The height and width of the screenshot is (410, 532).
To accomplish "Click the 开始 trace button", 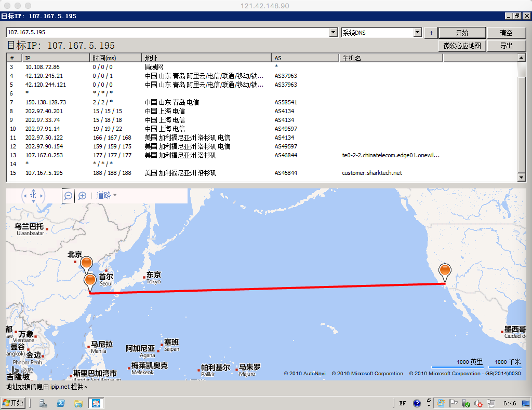I will click(x=462, y=33).
